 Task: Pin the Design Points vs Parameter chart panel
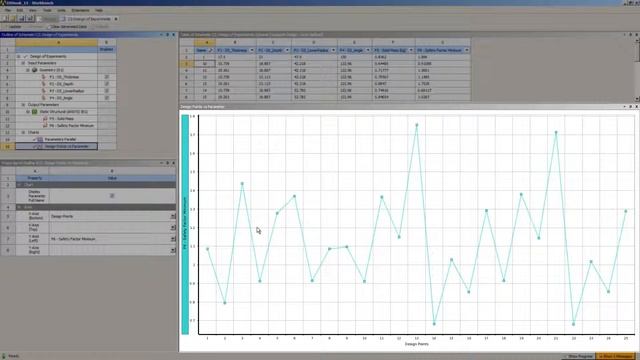tap(631, 107)
